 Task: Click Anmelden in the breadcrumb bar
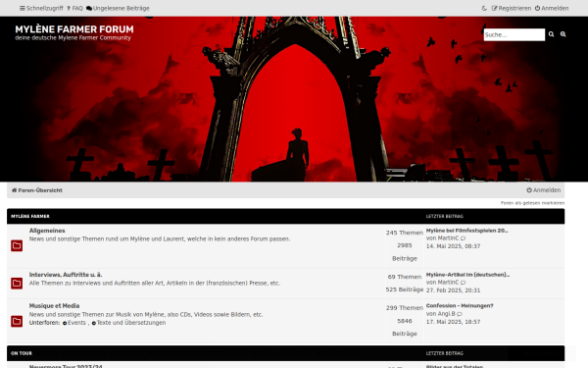(x=543, y=190)
